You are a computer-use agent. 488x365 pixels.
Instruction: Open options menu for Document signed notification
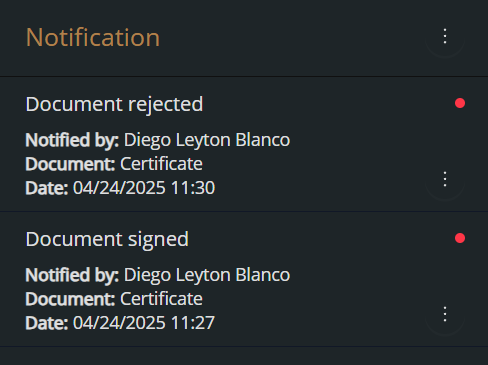pos(445,314)
